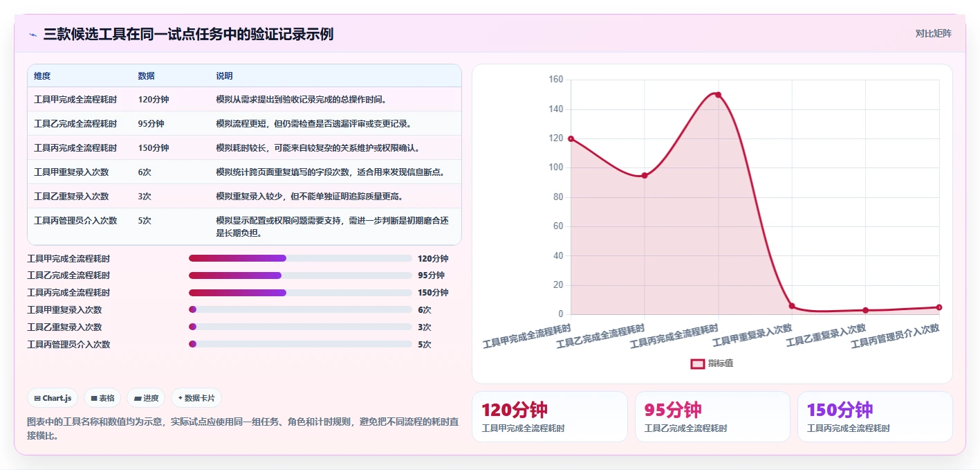Click the 维度 column header in the table
Screen dimensions: 980x470
(x=42, y=76)
